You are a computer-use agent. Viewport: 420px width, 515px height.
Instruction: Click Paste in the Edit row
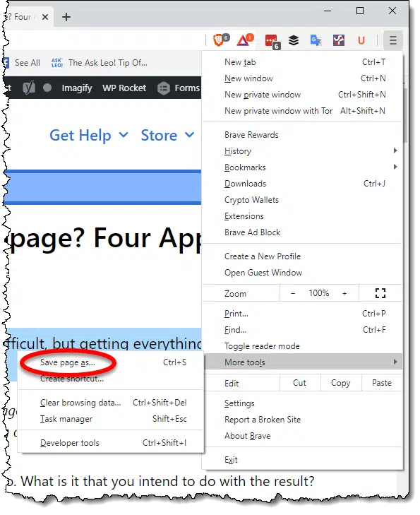point(382,383)
